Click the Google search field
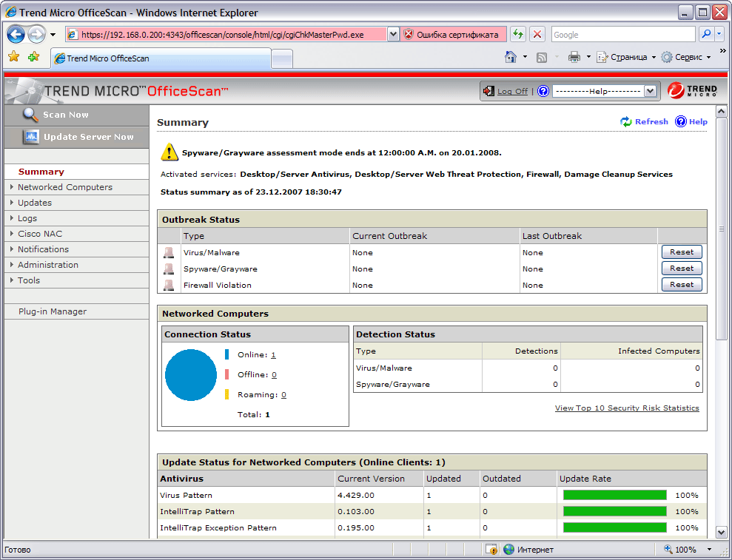The image size is (732, 560). [x=623, y=35]
